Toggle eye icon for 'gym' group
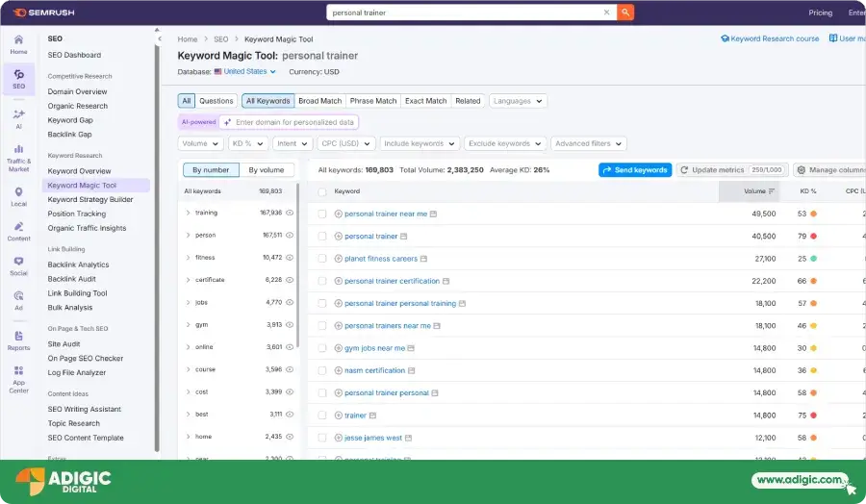 click(290, 324)
